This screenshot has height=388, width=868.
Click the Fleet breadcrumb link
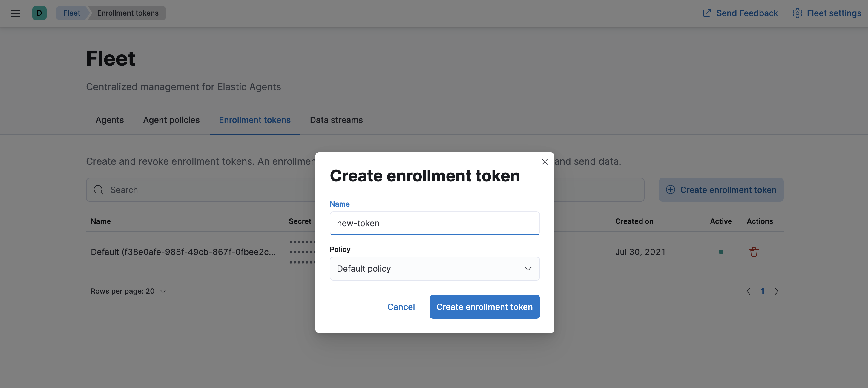point(71,13)
